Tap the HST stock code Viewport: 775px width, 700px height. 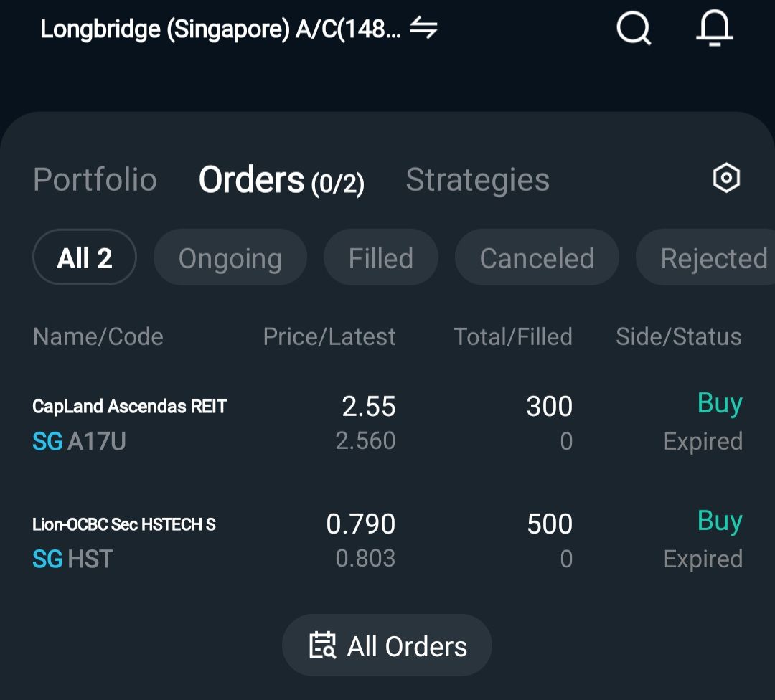90,559
